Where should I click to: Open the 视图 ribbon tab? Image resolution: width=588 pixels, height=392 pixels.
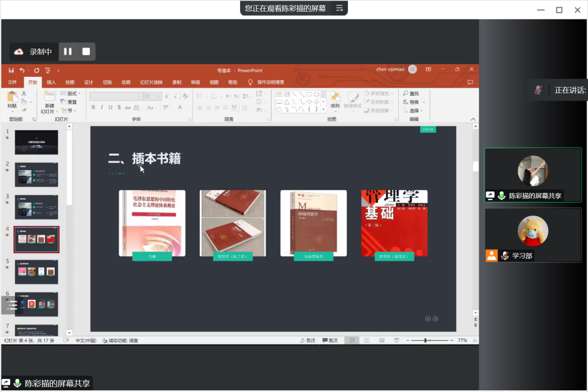(x=214, y=82)
